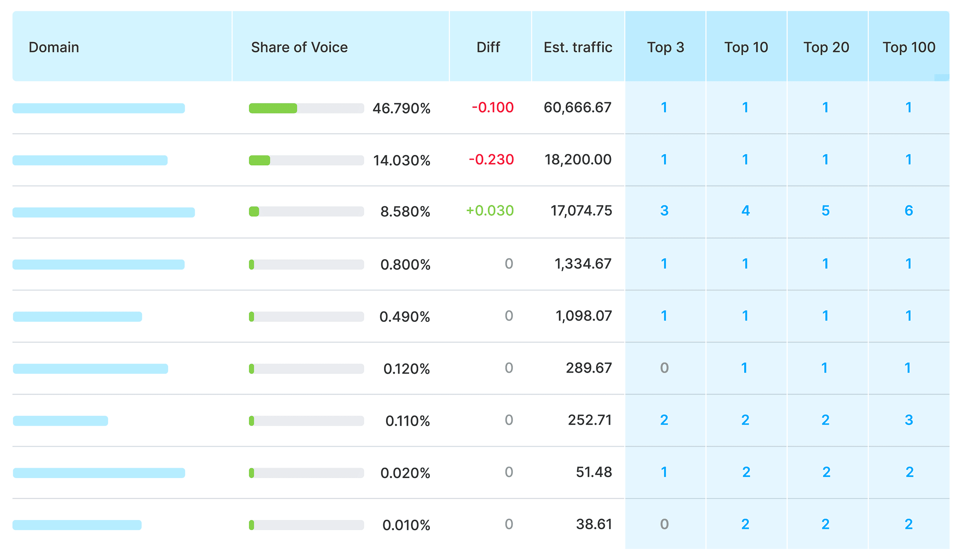
Task: Select the Top 20 column header
Action: coord(827,47)
